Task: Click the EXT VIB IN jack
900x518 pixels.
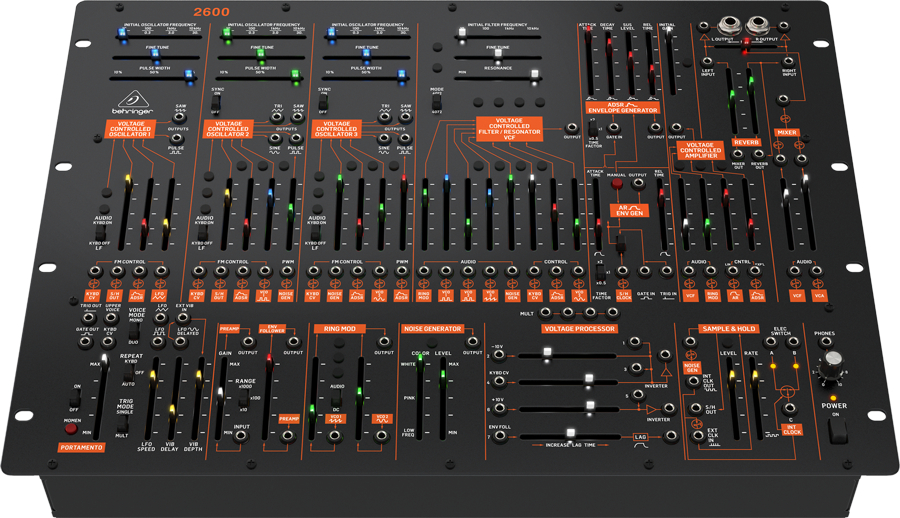Action: pyautogui.click(x=183, y=316)
